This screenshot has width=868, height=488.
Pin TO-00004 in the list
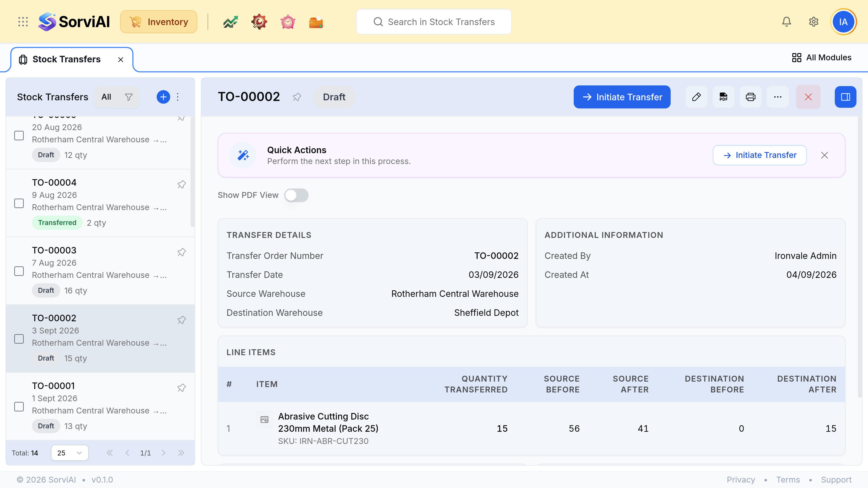[182, 185]
